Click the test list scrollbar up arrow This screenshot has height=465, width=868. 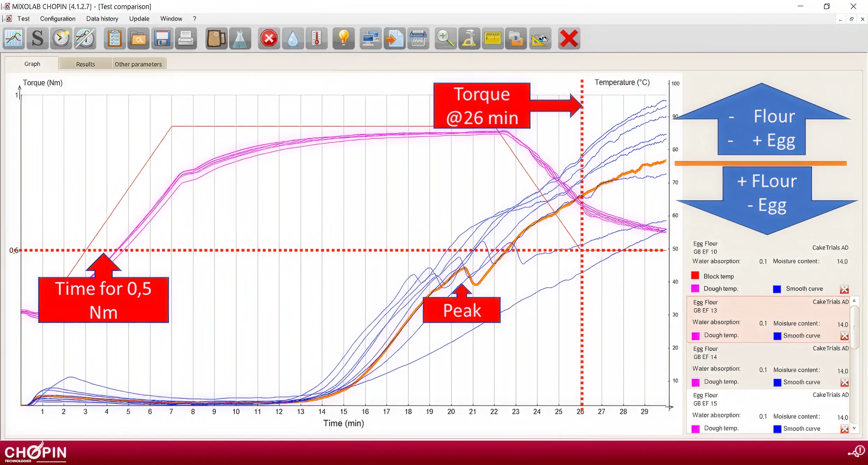coord(854,300)
